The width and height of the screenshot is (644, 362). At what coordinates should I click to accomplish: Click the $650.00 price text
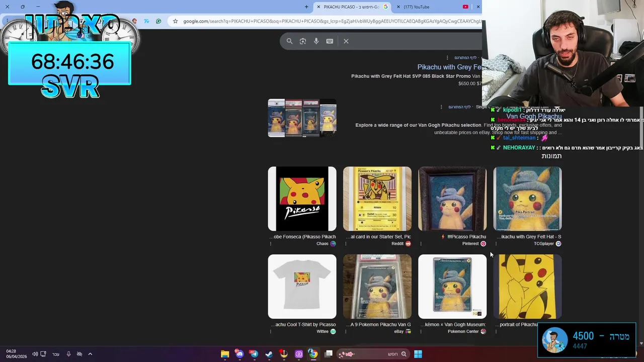pos(466,83)
